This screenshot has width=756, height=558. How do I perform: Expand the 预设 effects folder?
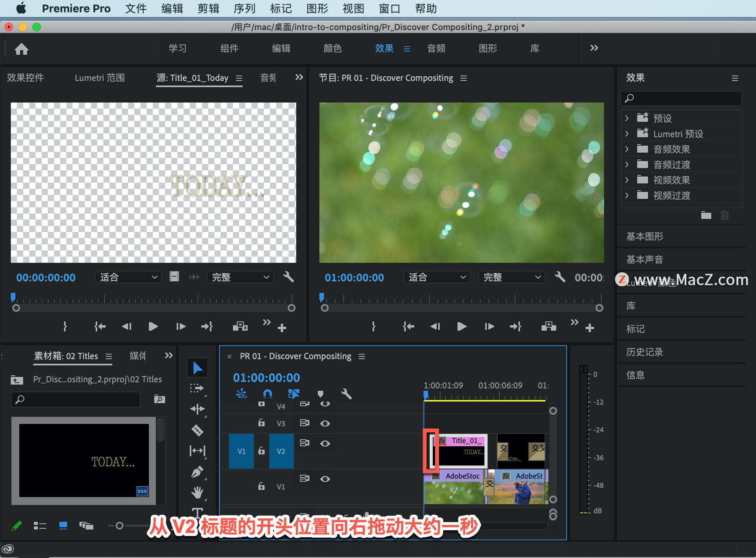627,118
